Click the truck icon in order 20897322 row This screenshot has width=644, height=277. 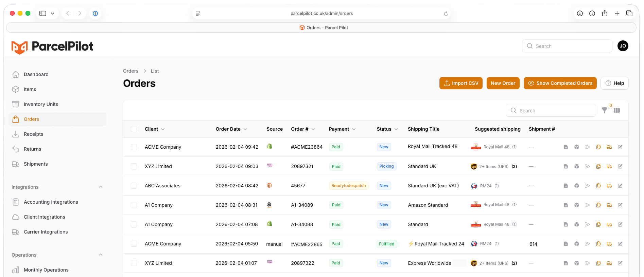(x=609, y=263)
